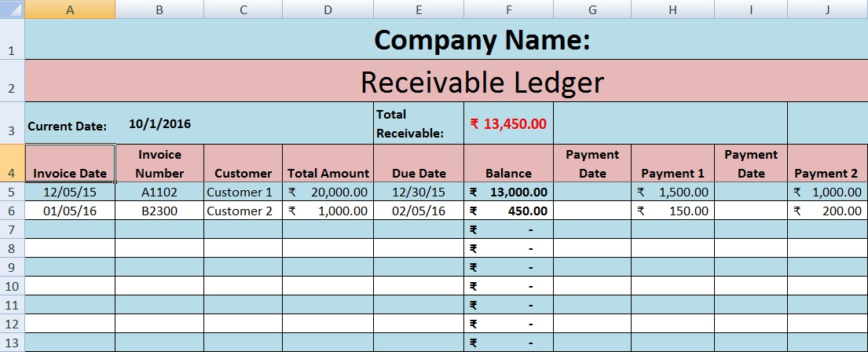Select column B header
Screen dimensions: 868x352
pyautogui.click(x=159, y=9)
